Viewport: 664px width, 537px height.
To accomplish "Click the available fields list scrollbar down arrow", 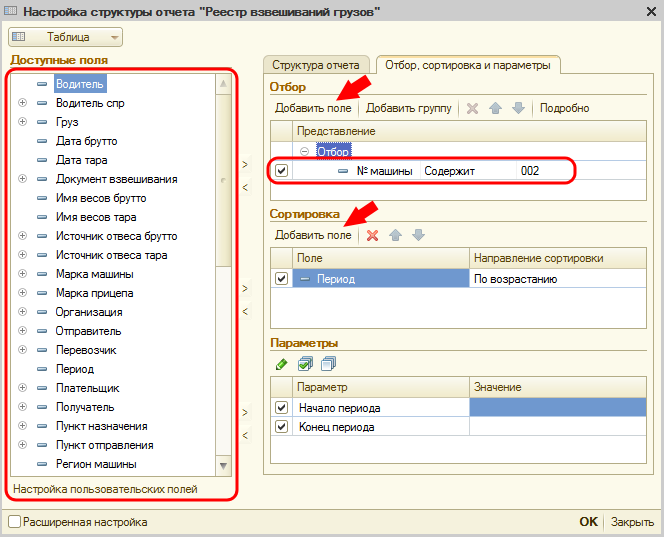I will [224, 466].
